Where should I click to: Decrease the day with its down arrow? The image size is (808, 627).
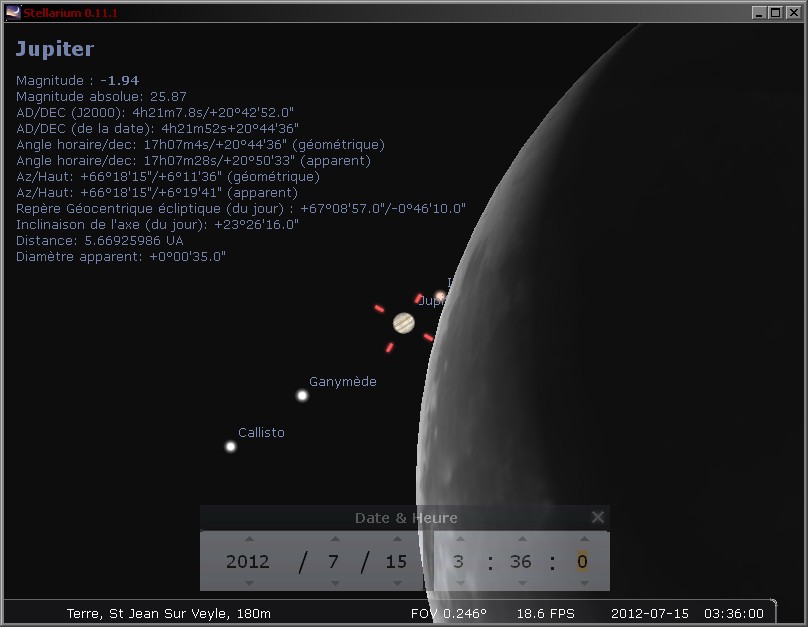coord(396,582)
